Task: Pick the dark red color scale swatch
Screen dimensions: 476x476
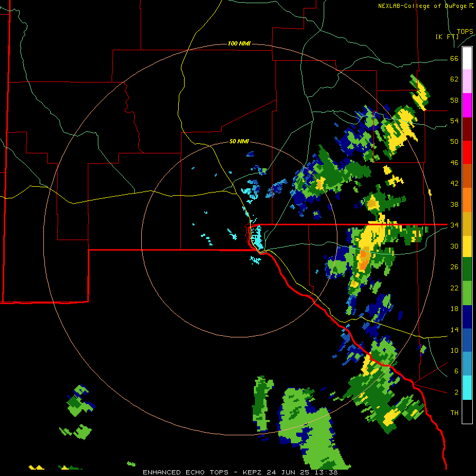Action: coord(467,129)
